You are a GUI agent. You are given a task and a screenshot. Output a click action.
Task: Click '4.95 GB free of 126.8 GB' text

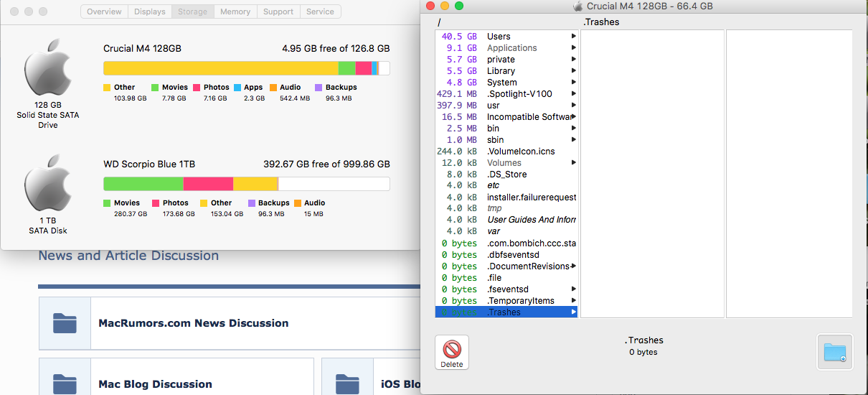[x=336, y=49]
